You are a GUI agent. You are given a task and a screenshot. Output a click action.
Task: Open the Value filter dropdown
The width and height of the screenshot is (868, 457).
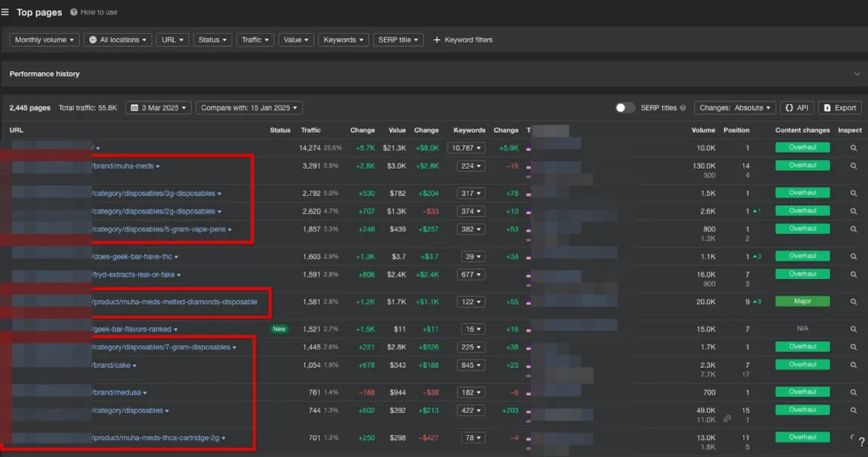[x=296, y=40]
